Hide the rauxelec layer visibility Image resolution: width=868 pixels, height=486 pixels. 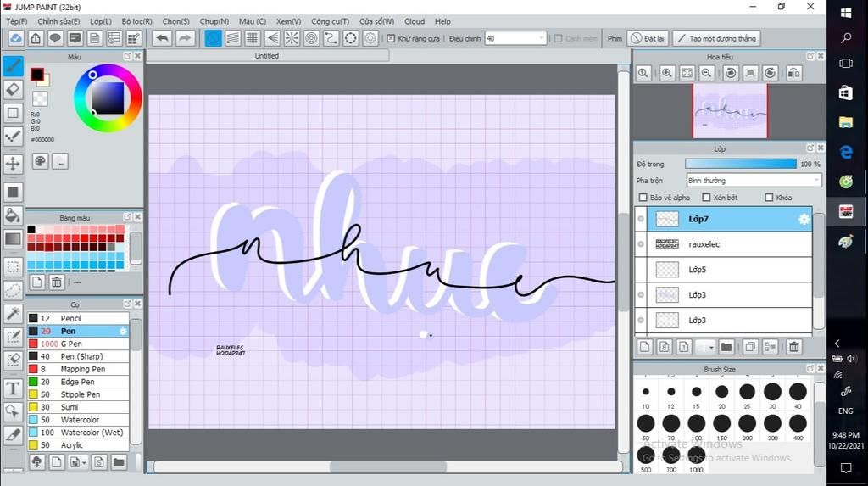641,244
